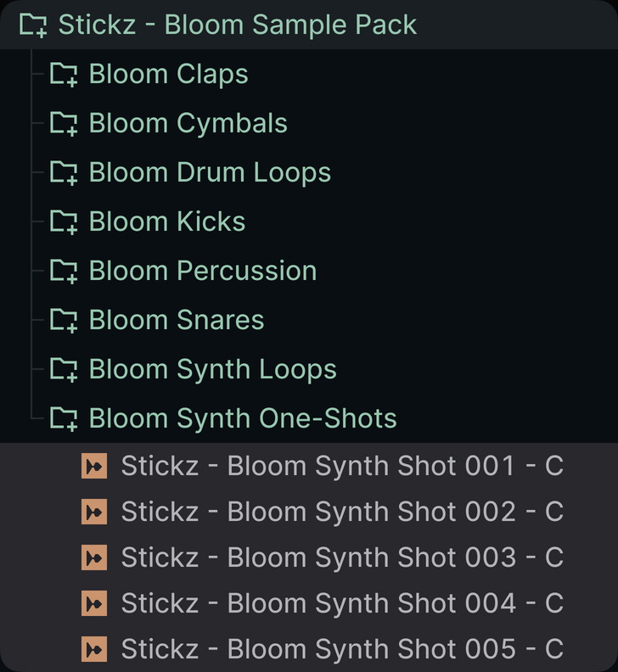Select the Bloom Synth Shot 005 sample

coord(341,649)
